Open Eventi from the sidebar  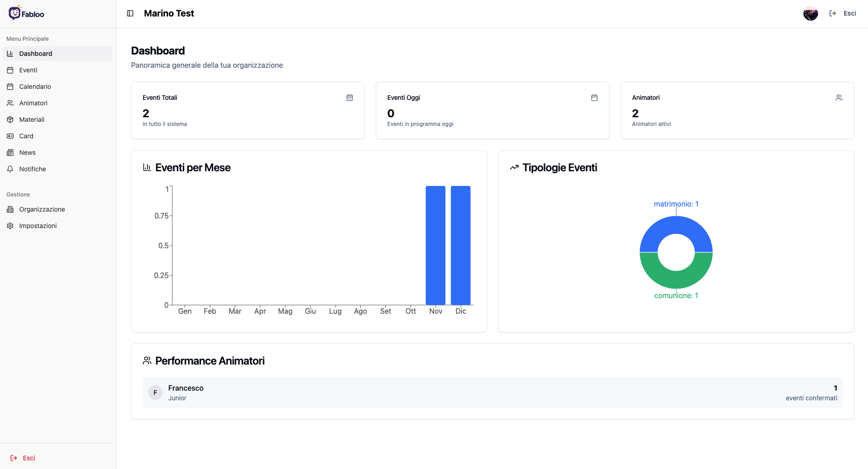tap(28, 70)
